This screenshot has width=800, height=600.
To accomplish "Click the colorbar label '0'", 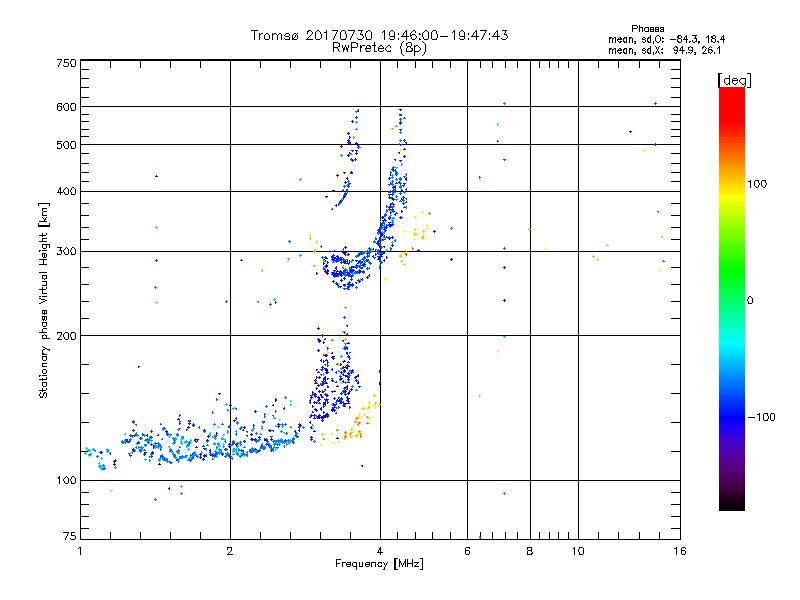I will 750,301.
